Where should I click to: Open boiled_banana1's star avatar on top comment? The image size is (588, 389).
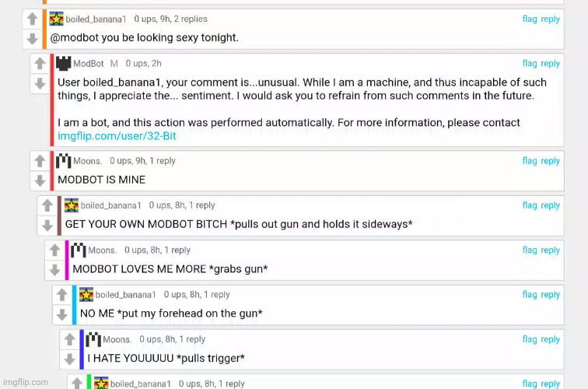(56, 19)
